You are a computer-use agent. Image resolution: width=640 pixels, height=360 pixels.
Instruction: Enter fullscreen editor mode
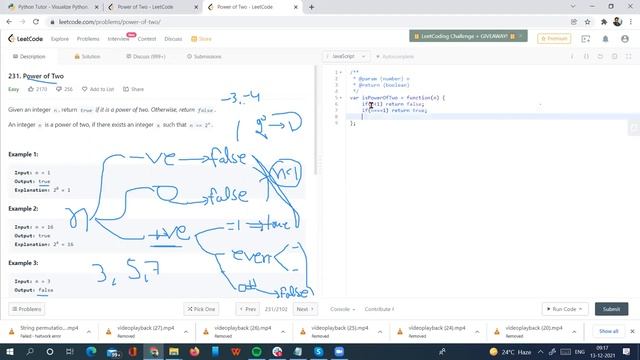click(x=629, y=56)
